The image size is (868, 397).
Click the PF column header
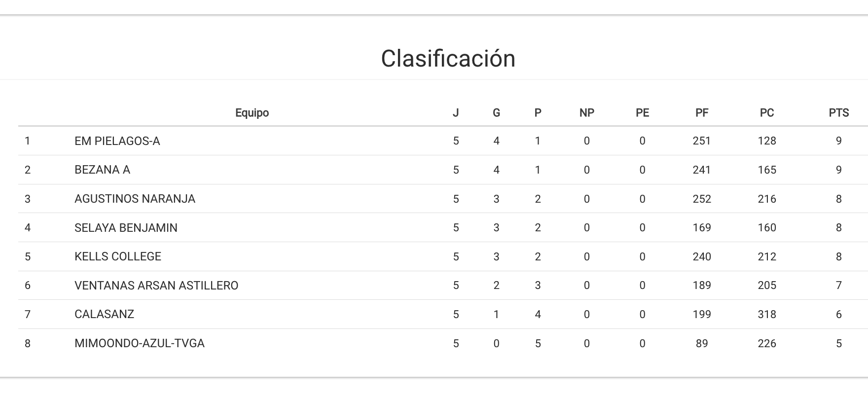pyautogui.click(x=701, y=113)
